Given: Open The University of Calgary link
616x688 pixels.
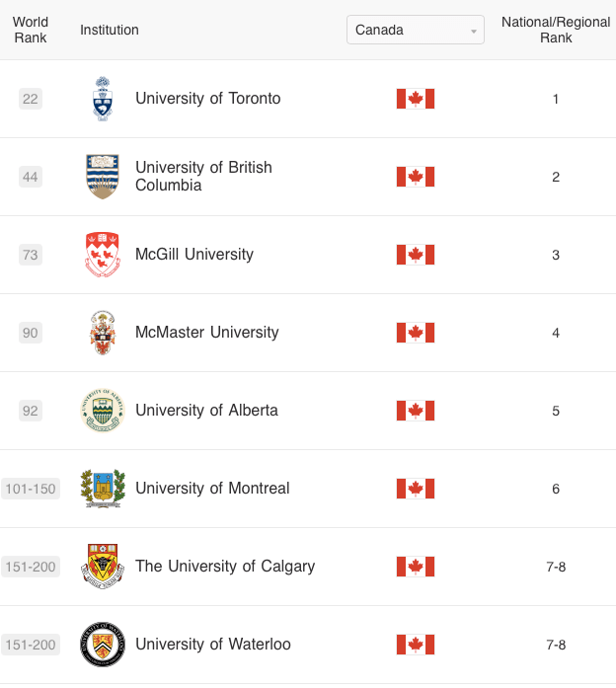Looking at the screenshot, I should (225, 567).
